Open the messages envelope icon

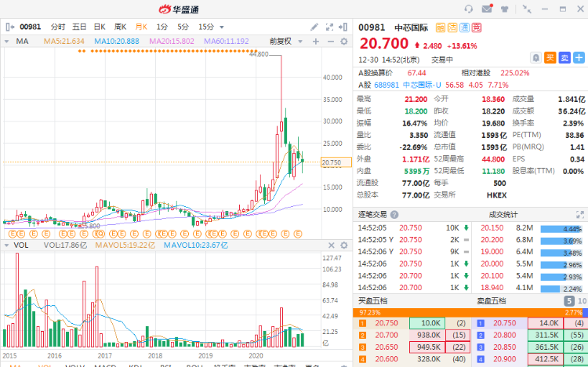point(487,9)
